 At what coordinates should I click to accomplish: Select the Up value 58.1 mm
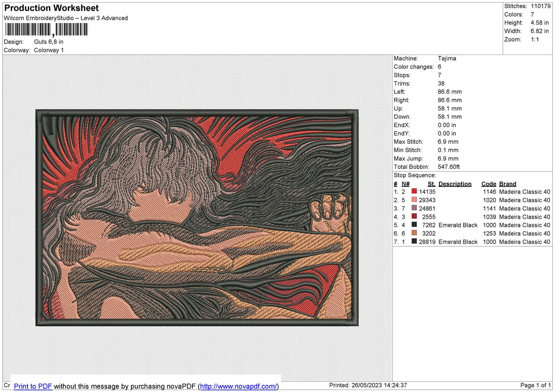pos(450,108)
